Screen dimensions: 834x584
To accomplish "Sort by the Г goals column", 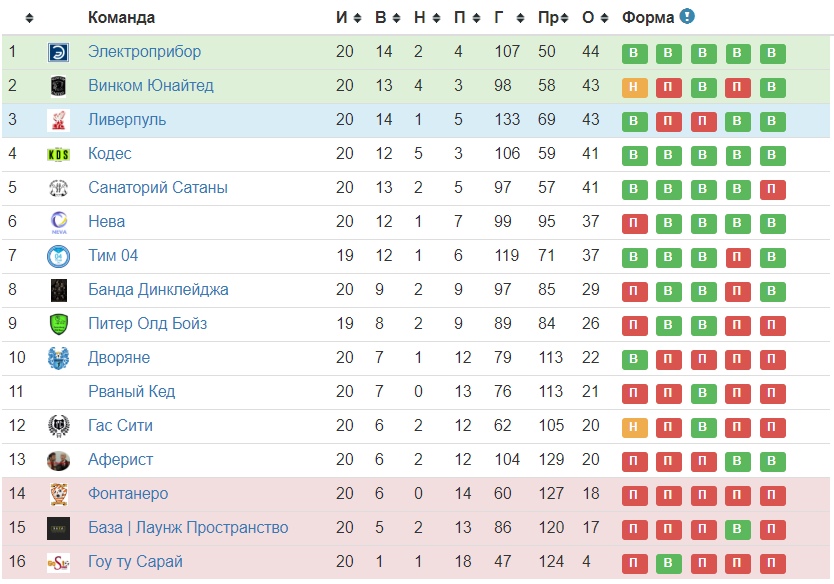I will (506, 18).
